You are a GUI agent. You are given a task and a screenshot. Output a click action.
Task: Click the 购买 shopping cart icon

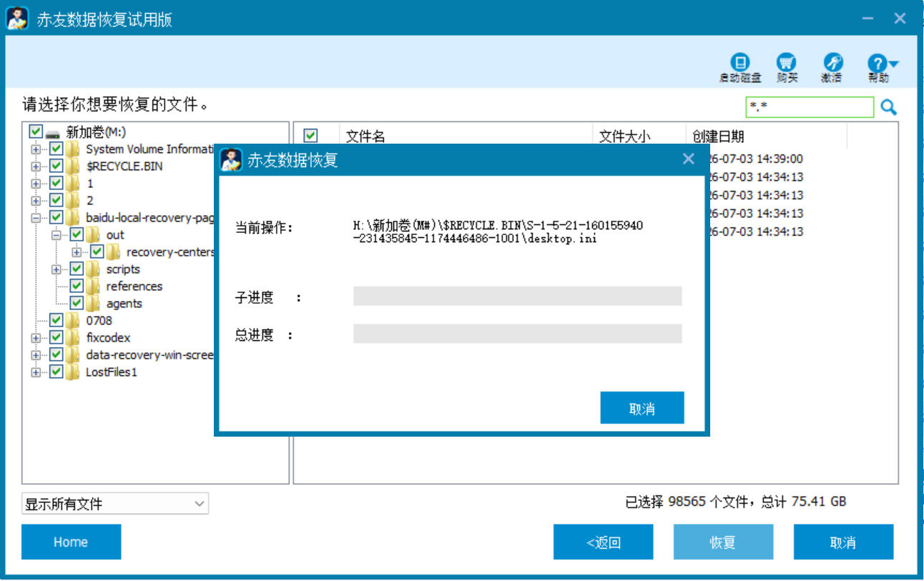(787, 63)
